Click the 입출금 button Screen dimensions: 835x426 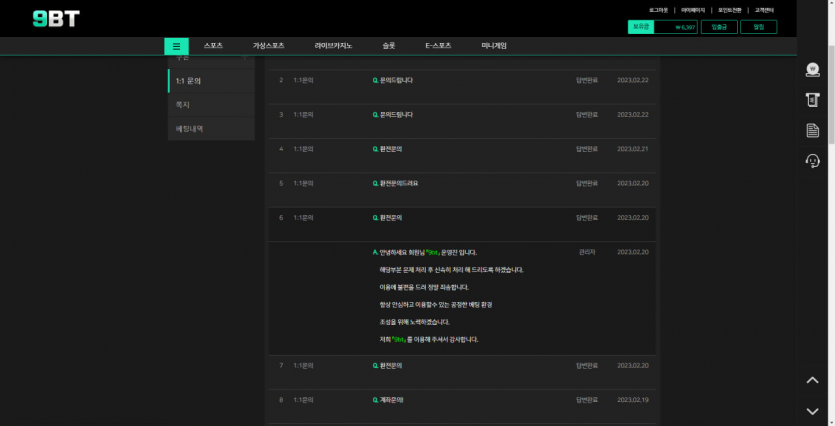[720, 27]
